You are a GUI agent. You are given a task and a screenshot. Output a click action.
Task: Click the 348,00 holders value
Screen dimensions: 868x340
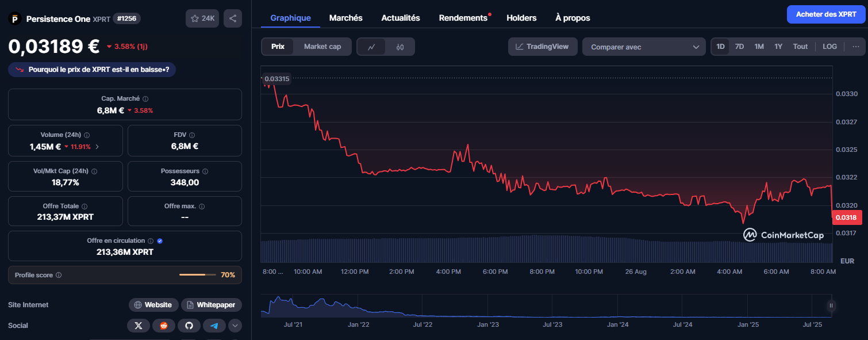point(185,182)
